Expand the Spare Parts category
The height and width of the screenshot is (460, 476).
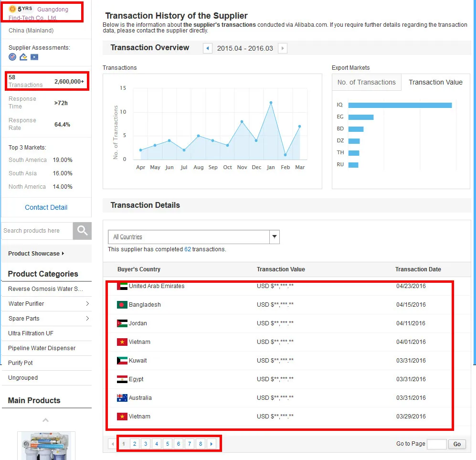(x=87, y=319)
